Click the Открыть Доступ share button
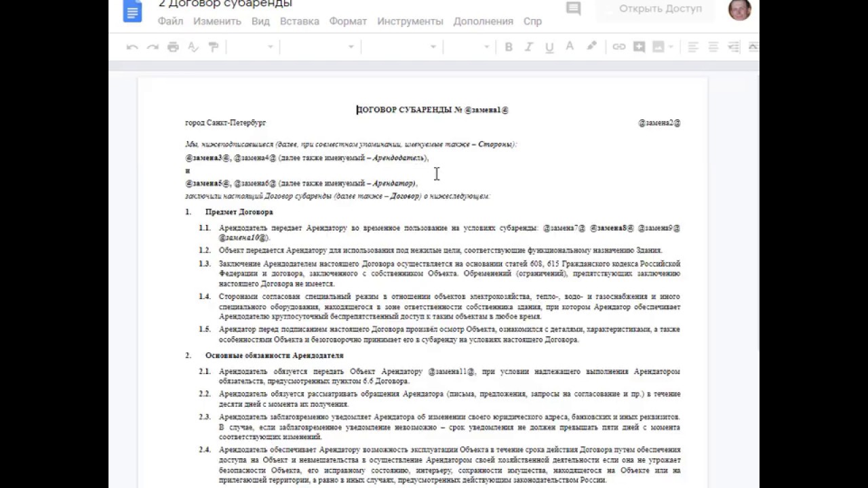This screenshot has width=868, height=488. (655, 9)
